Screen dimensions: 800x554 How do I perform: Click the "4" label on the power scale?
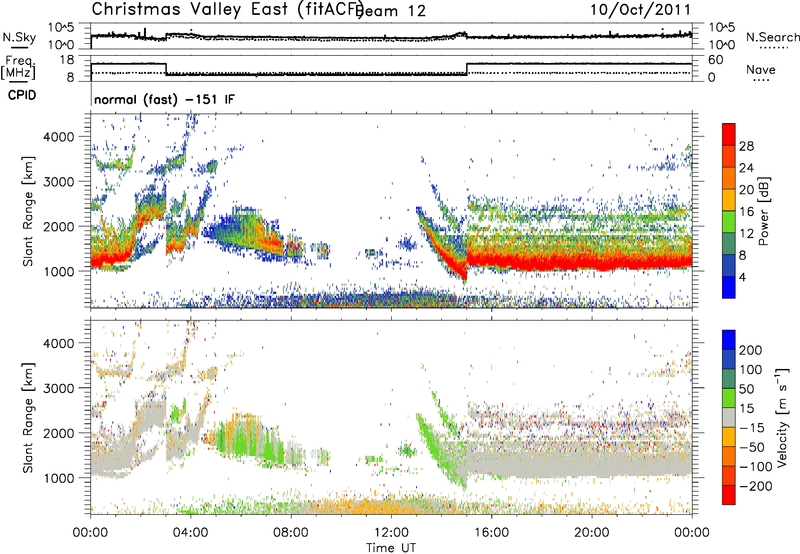[742, 277]
